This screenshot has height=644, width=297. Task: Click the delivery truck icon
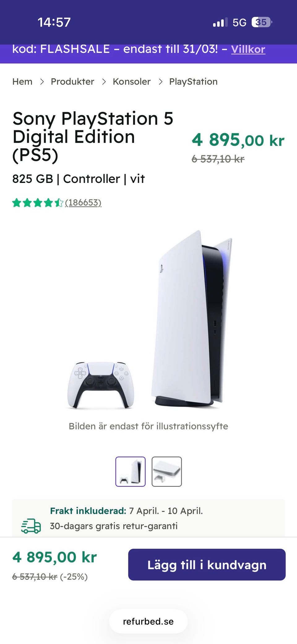[x=31, y=526]
